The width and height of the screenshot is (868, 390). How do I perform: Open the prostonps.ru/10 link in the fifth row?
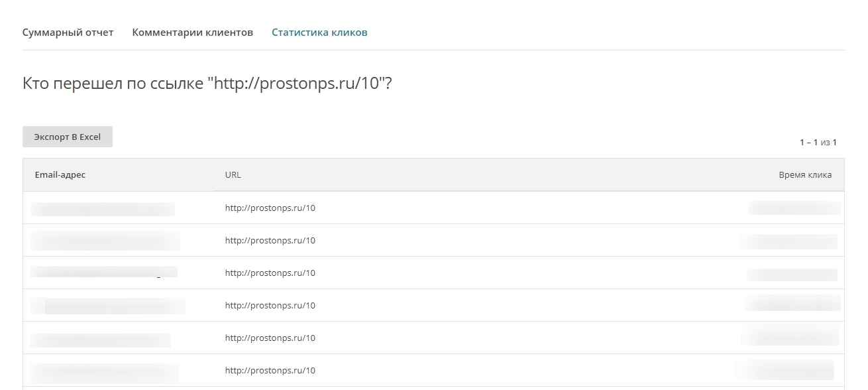270,338
